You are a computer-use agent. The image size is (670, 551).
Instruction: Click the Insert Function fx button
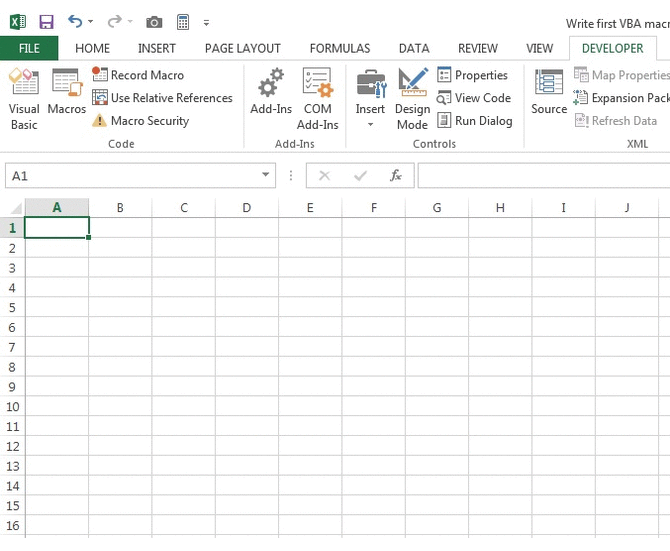click(396, 175)
